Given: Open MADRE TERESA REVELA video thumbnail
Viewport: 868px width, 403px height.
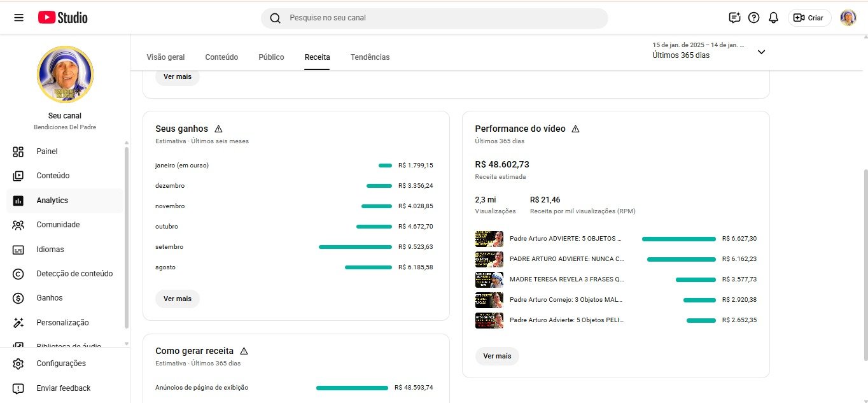Looking at the screenshot, I should click(x=489, y=279).
